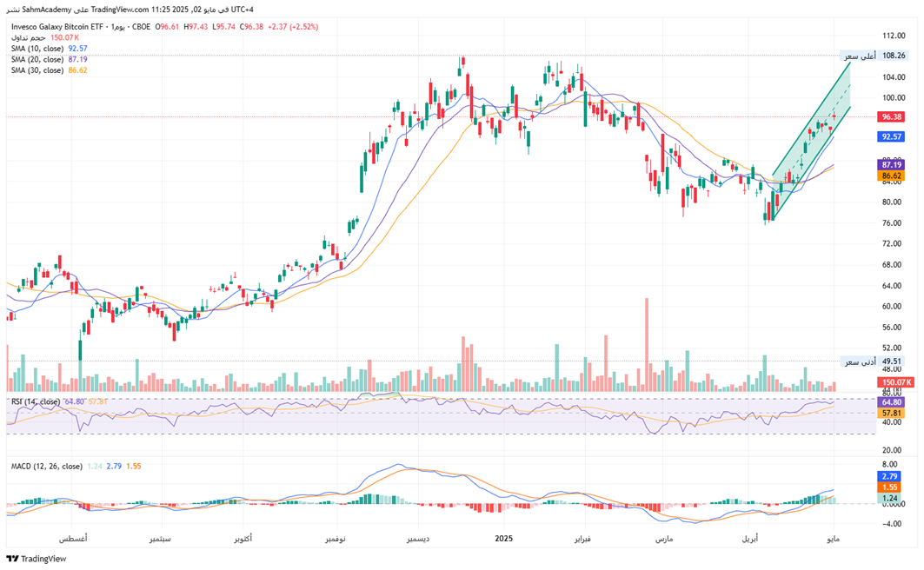
Task: Click the 108.26 high price tag
Action: (894, 56)
